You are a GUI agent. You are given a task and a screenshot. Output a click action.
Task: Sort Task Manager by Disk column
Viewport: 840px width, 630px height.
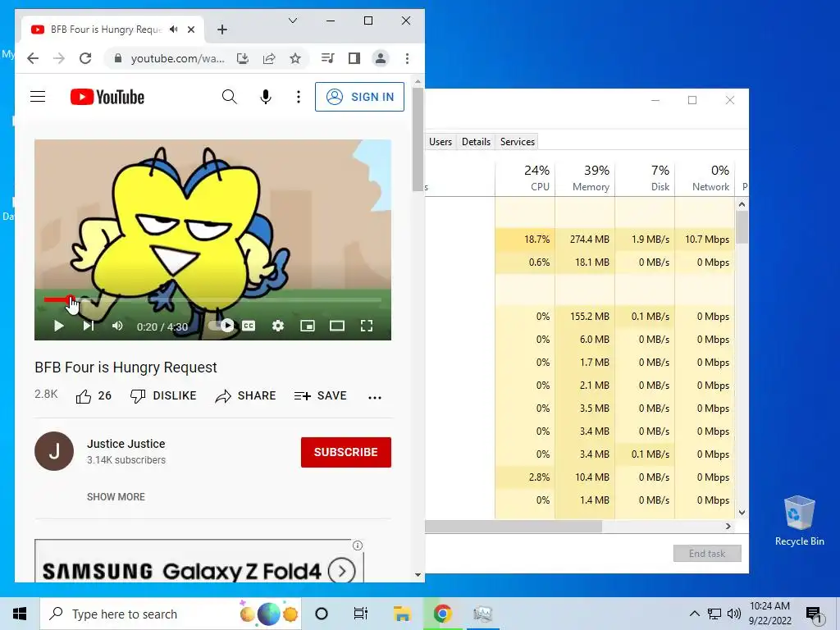point(645,178)
